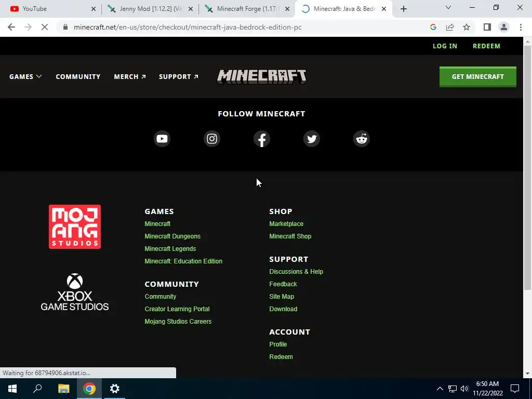Open File Explorer from taskbar

click(63, 389)
